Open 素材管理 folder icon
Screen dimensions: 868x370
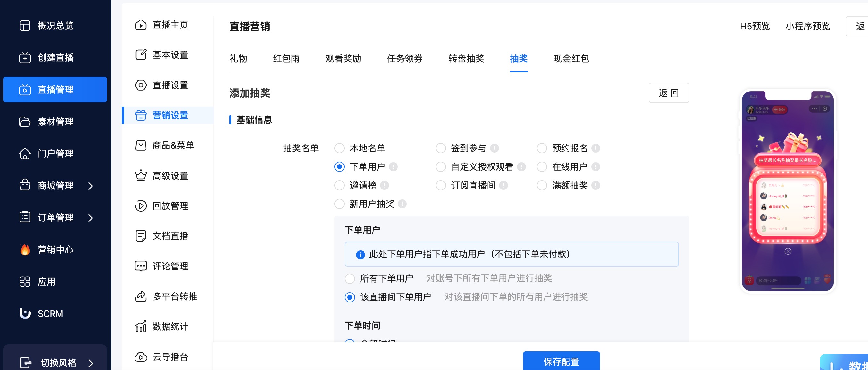click(x=25, y=122)
